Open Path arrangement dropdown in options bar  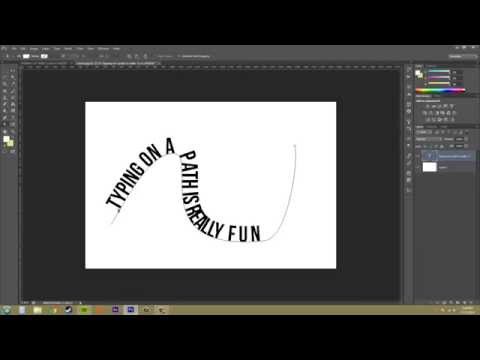pyautogui.click(x=145, y=56)
